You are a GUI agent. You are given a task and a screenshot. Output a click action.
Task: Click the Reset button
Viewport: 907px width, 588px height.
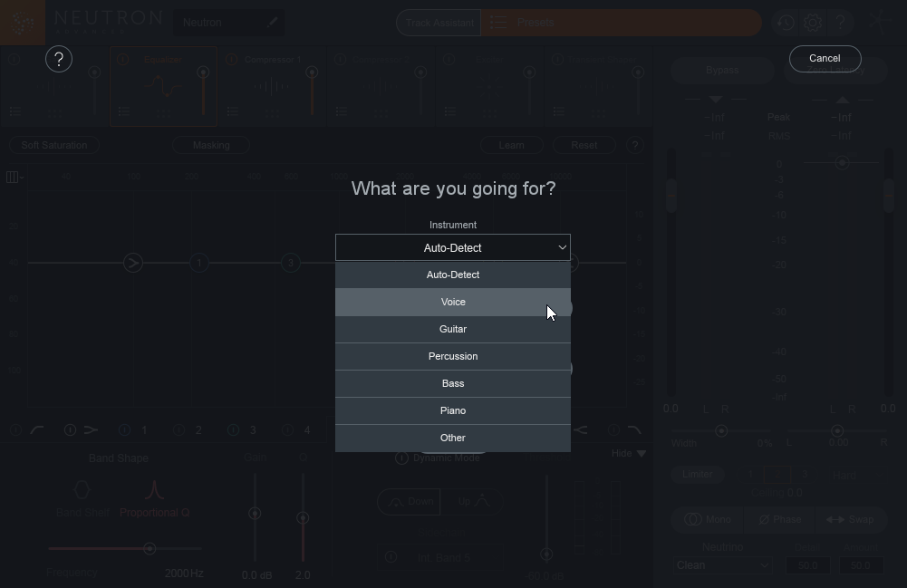pos(584,145)
